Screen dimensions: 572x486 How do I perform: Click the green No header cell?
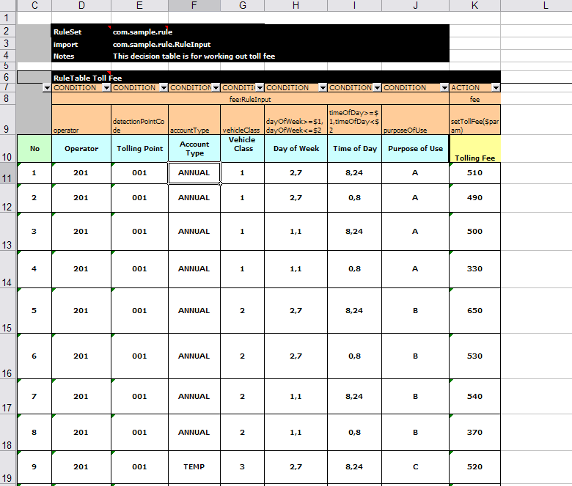tap(34, 148)
